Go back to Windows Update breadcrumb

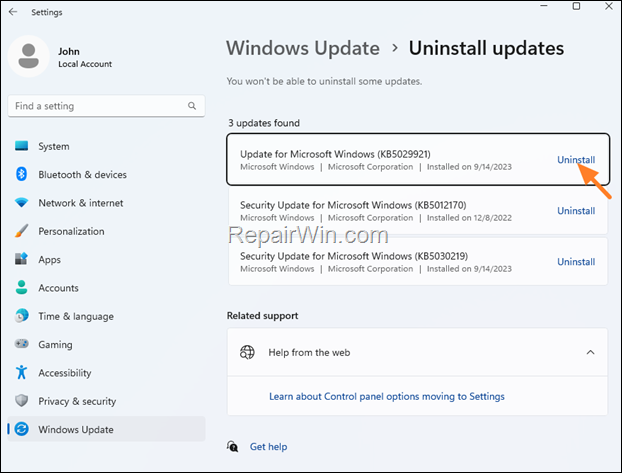tap(303, 48)
